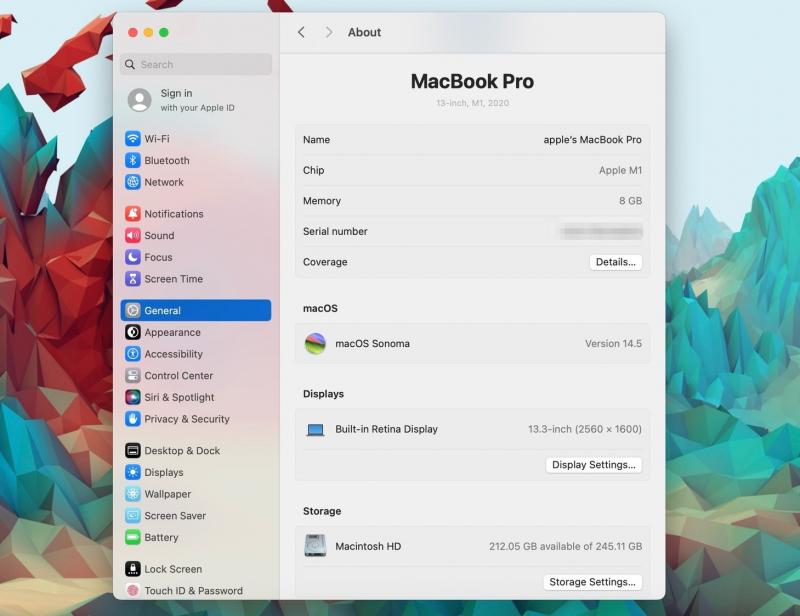Open the Privacy & Security hand icon
Screen dimensions: 800x616
pos(133,418)
